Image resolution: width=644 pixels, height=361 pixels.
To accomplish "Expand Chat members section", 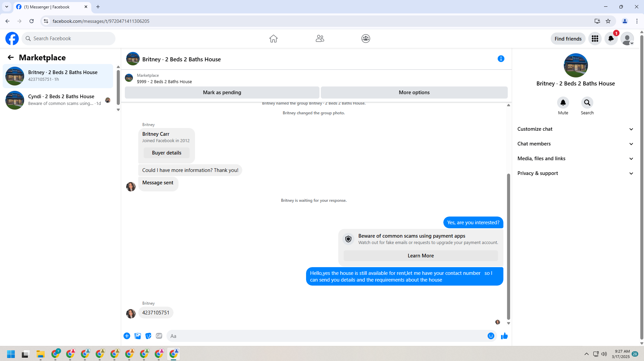I will tap(576, 144).
